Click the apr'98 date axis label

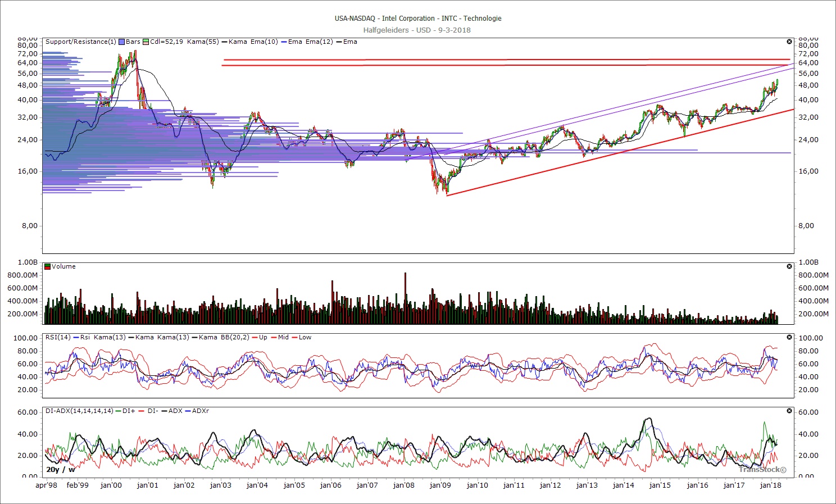point(46,485)
